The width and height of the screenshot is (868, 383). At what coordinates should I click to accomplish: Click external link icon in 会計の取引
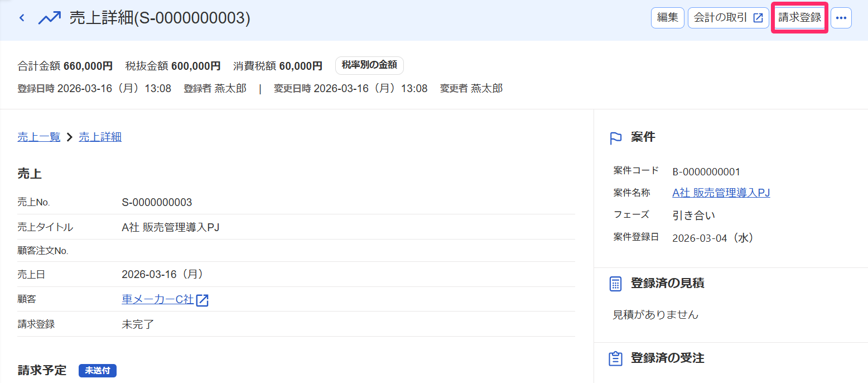click(758, 18)
